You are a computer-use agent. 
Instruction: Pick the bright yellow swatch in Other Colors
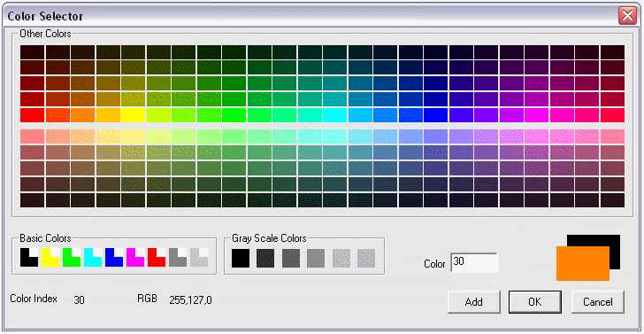point(133,115)
